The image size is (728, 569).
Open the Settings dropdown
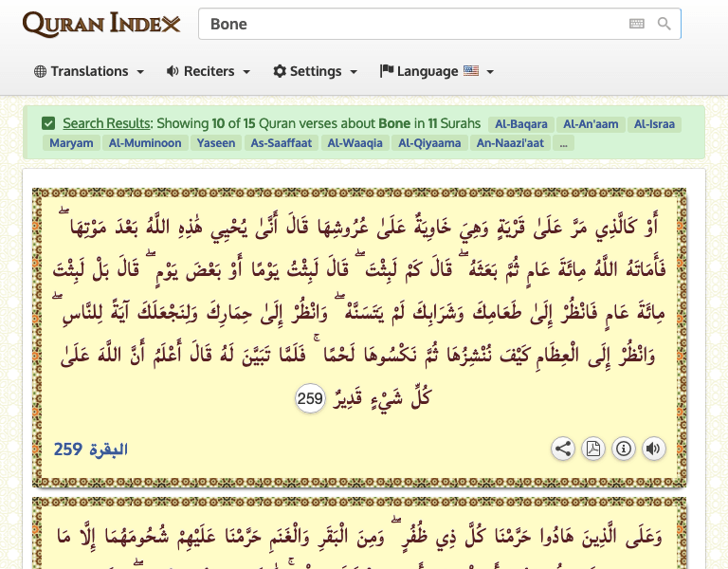315,71
